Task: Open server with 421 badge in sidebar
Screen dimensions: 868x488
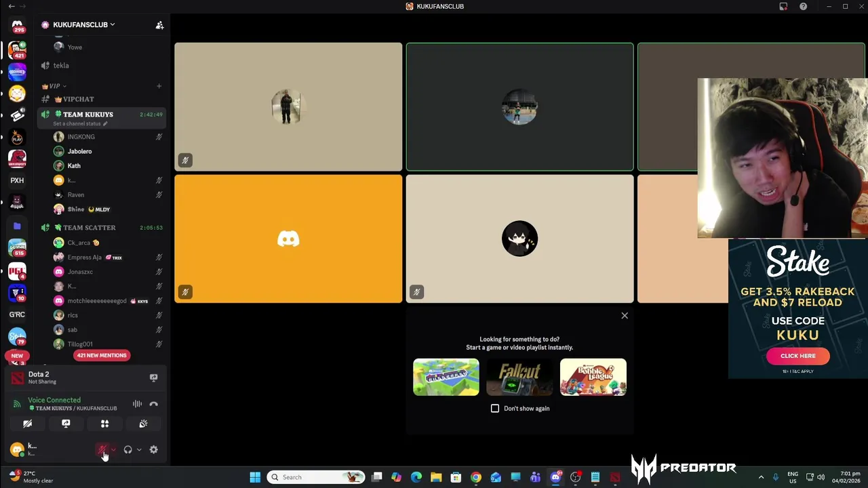Action: pos(17,49)
